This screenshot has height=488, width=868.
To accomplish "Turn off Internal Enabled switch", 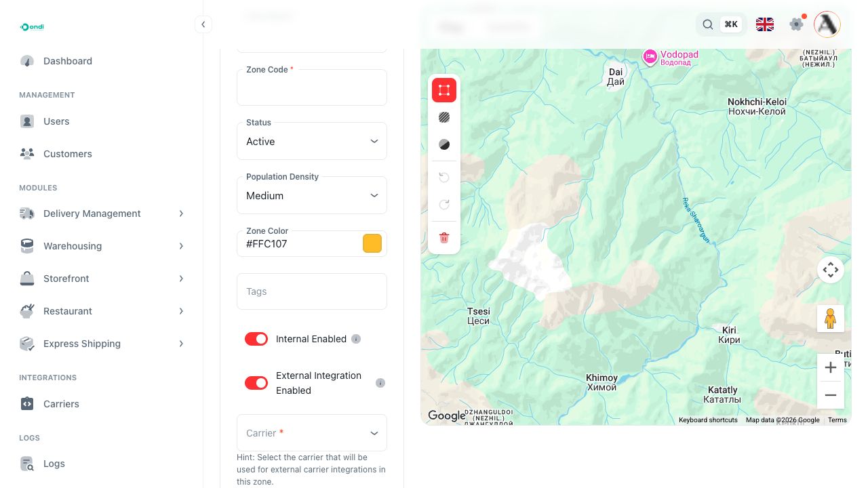I will (x=256, y=339).
